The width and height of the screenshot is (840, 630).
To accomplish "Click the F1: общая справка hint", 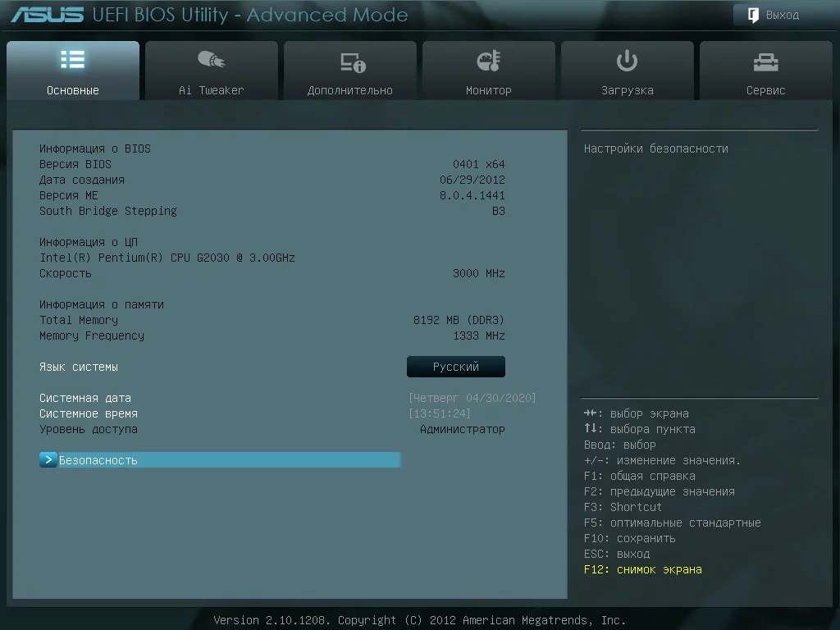I will coord(640,476).
